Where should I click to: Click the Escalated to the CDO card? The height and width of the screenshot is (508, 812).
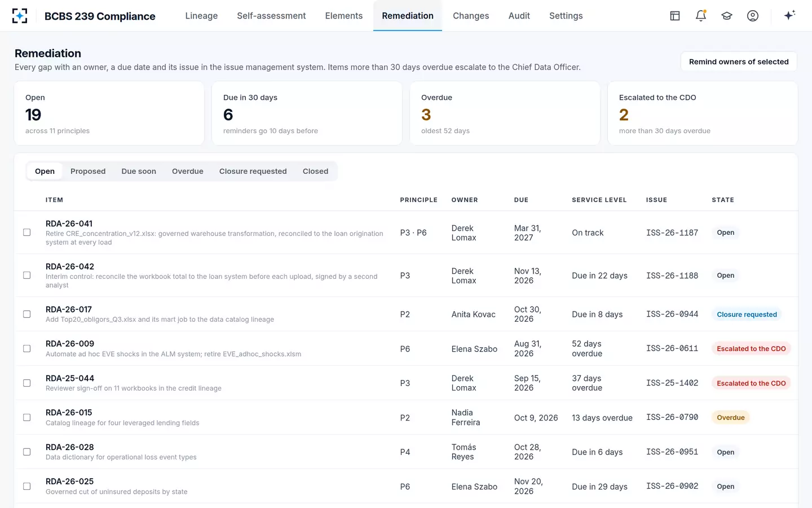point(703,113)
